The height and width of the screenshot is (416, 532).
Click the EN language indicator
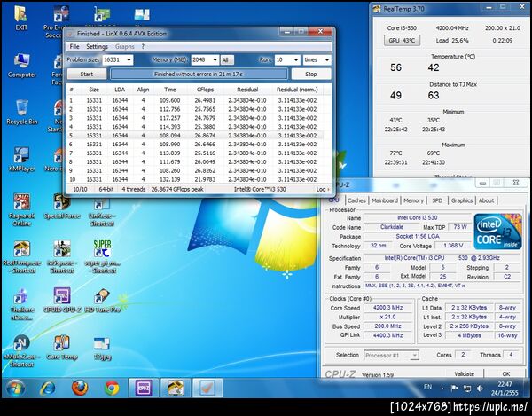pos(428,387)
